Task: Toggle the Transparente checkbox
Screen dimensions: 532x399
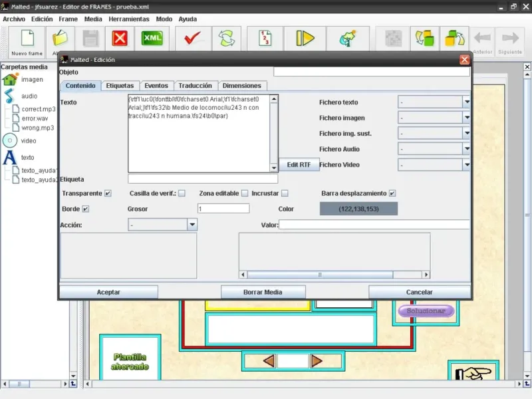Action: 108,194
